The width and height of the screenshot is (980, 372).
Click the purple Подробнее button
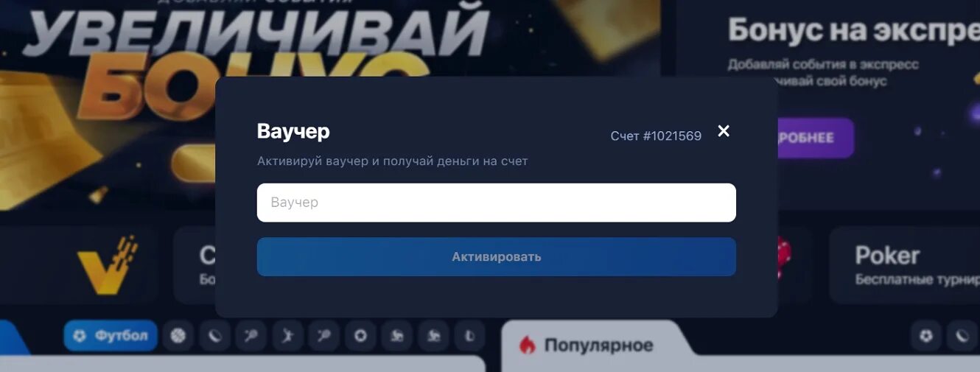(x=816, y=138)
